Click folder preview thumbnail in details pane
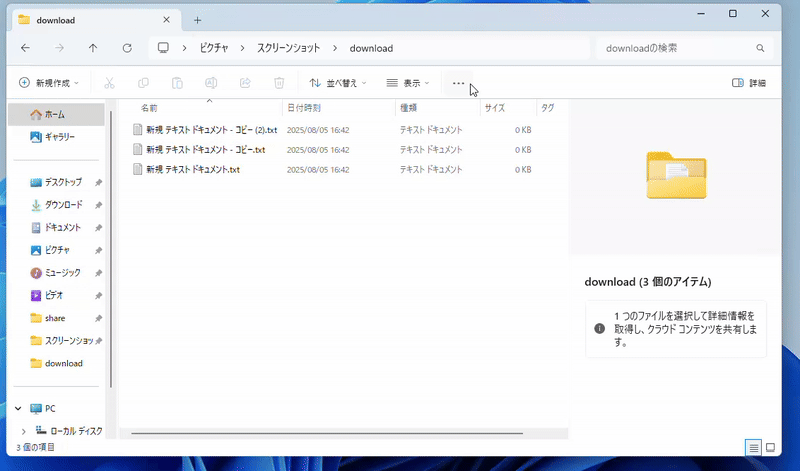The width and height of the screenshot is (800, 471). point(677,175)
